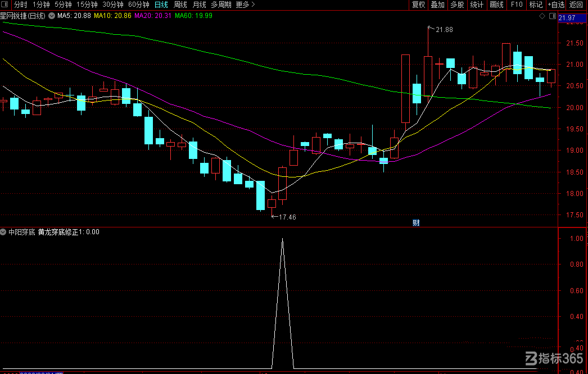The image size is (588, 374).
Task: Click the 20.00 price axis label
Action: [575, 108]
